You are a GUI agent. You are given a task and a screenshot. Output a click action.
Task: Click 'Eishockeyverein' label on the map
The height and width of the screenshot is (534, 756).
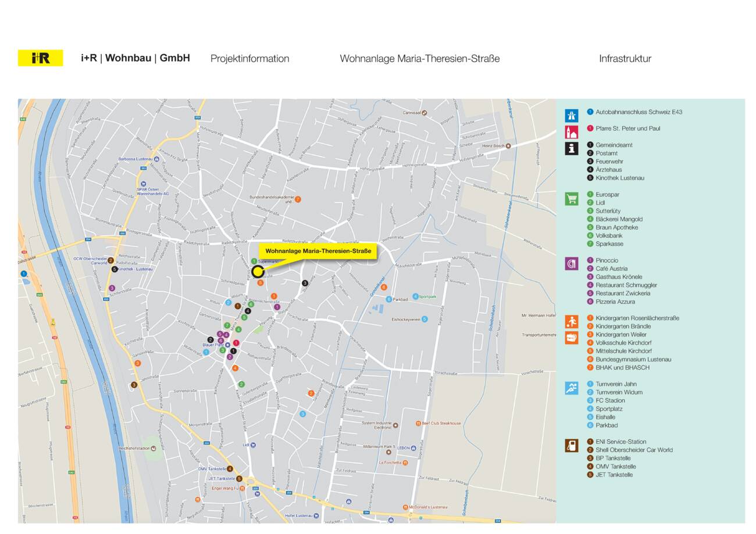coord(405,319)
